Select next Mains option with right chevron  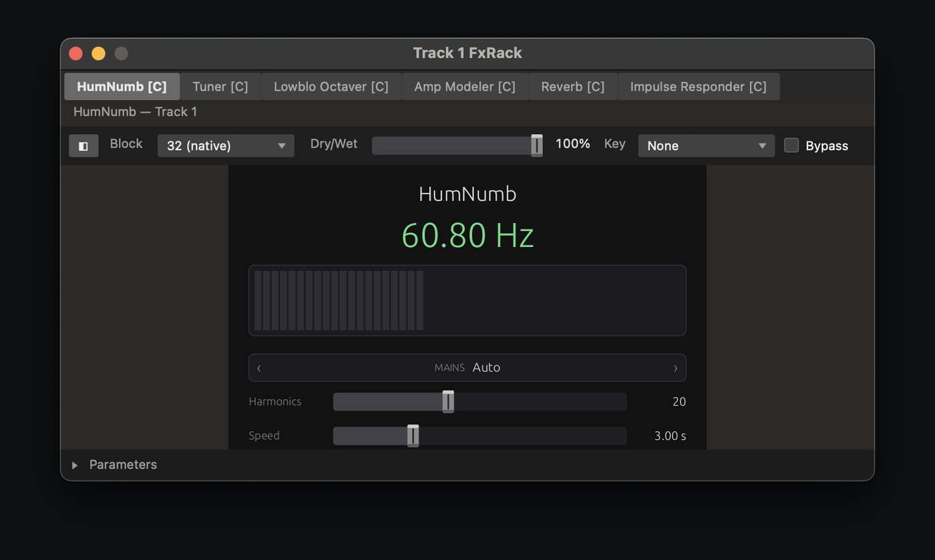pos(675,368)
